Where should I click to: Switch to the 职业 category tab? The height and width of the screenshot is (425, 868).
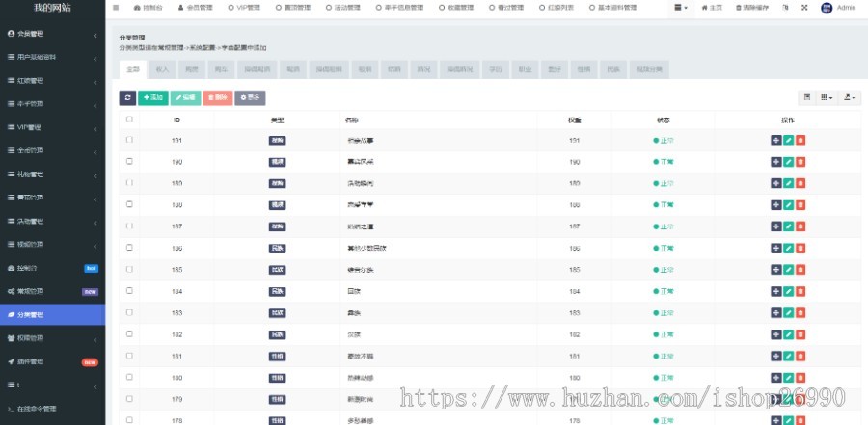(525, 69)
